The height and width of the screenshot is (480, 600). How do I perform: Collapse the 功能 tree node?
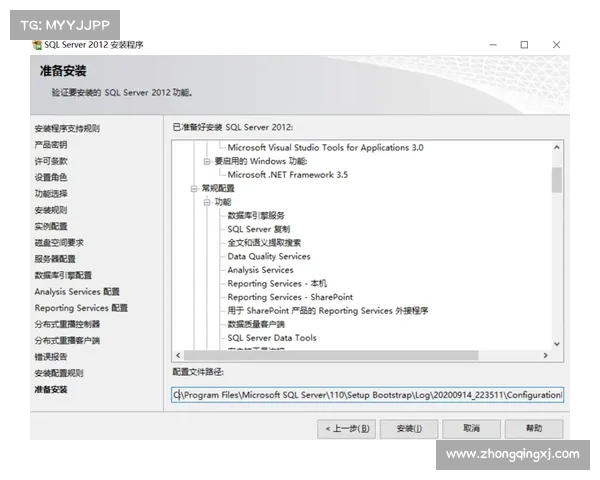(207, 202)
